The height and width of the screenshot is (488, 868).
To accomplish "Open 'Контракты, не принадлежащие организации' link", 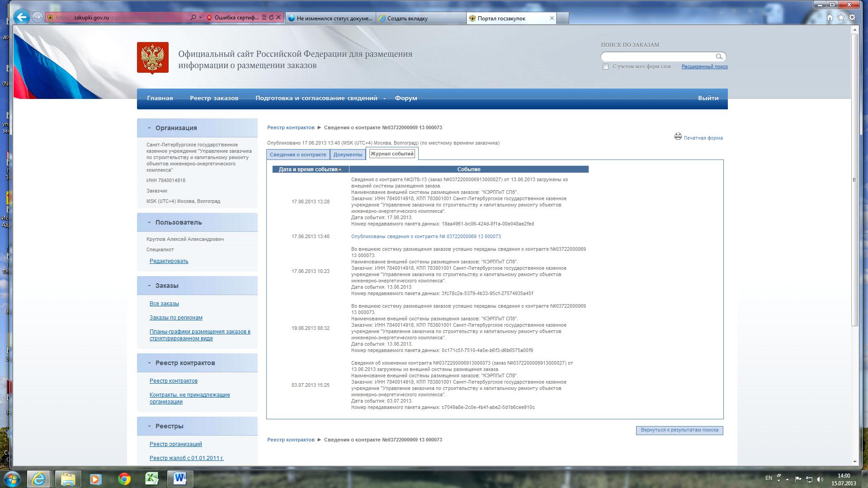I will click(x=190, y=398).
